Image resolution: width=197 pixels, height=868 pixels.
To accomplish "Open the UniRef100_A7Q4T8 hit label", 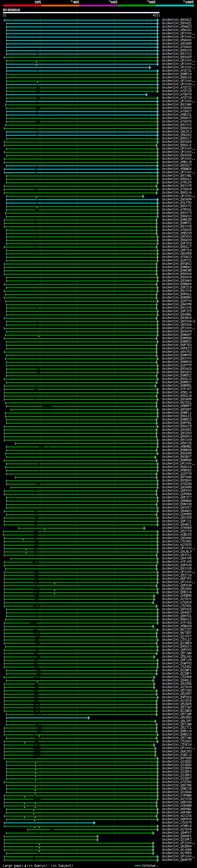I will click(177, 95).
